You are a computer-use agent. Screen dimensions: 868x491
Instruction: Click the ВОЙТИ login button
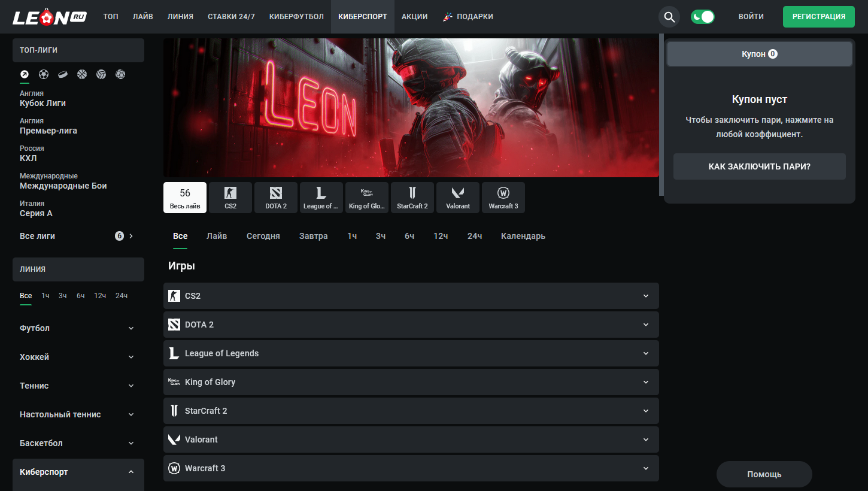tap(751, 17)
